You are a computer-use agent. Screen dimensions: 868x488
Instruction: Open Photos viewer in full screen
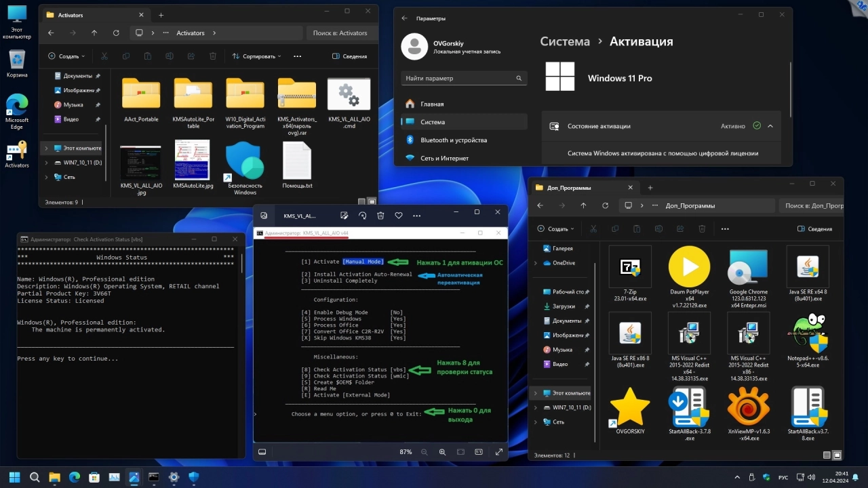pos(499,451)
